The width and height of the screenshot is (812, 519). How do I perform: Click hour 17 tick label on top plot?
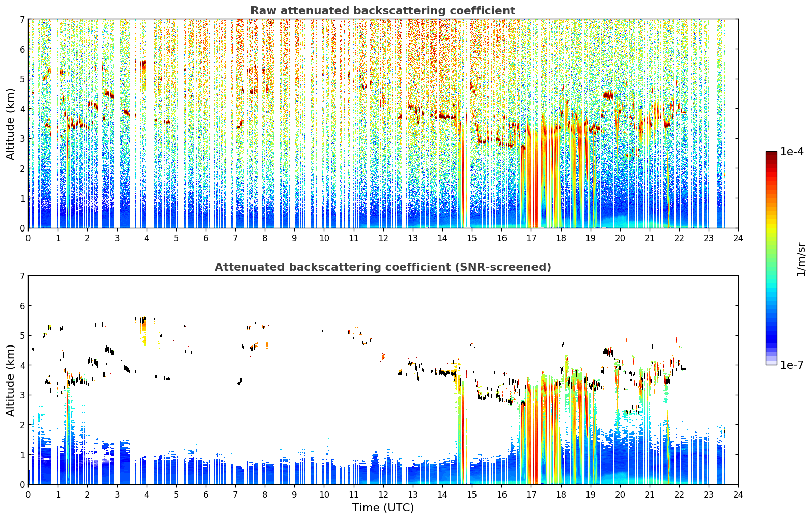(x=531, y=238)
